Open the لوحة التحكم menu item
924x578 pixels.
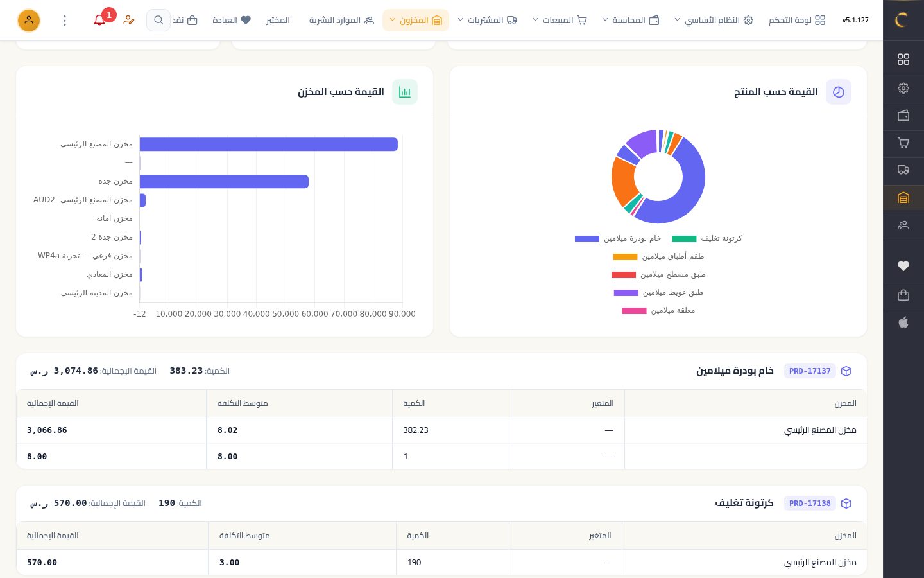(x=797, y=21)
